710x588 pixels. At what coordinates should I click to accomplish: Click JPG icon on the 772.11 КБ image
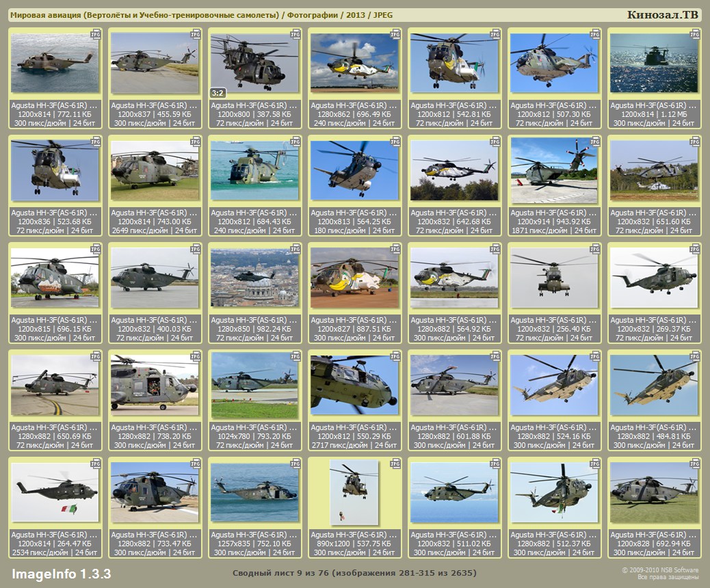pyautogui.click(x=96, y=34)
